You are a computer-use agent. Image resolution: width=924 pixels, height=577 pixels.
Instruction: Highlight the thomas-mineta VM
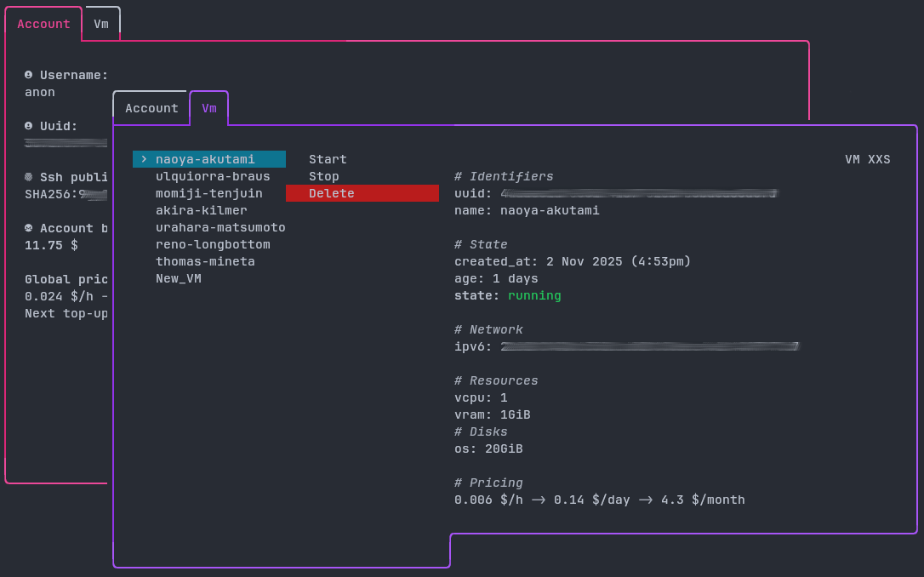(205, 261)
